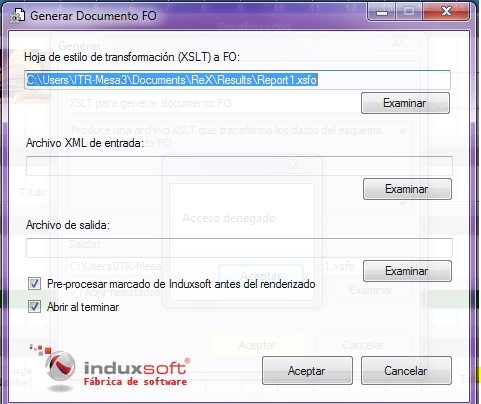Screen dimensions: 481x404
Task: Browse for the XSLT stylesheet with Examinar
Action: [405, 103]
